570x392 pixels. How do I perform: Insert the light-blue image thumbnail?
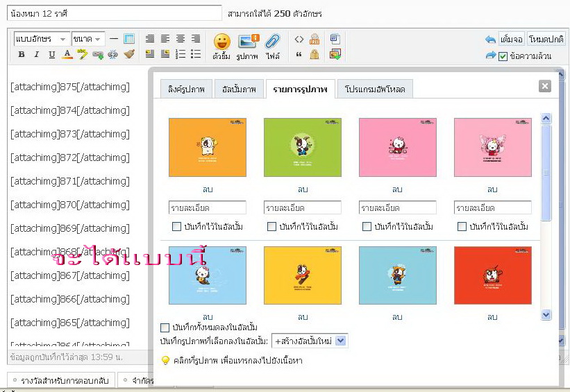pyautogui.click(x=208, y=275)
